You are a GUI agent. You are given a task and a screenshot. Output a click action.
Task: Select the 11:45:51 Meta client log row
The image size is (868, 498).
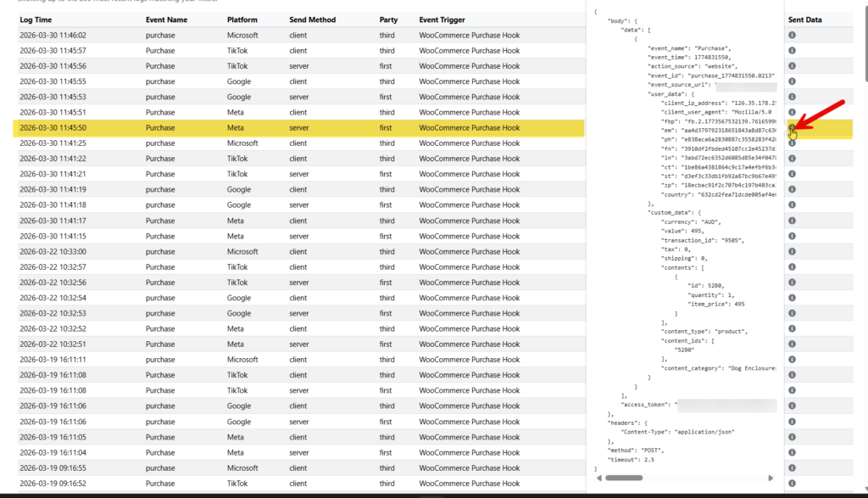pyautogui.click(x=254, y=113)
